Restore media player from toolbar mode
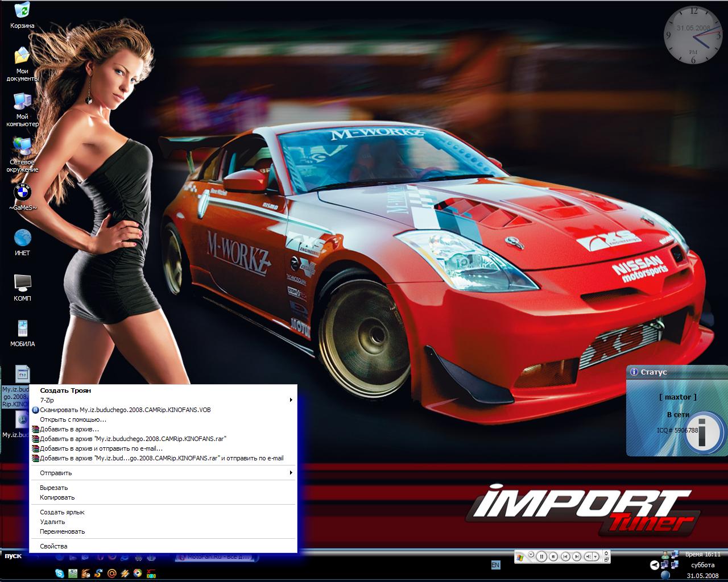Viewport: 728px width, 582px height. [606, 560]
